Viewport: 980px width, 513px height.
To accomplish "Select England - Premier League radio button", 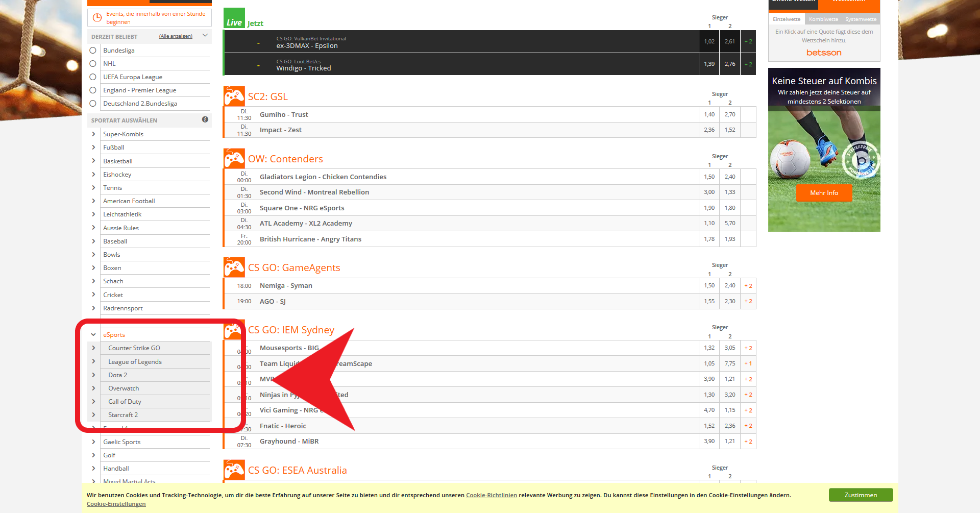I will (x=93, y=90).
